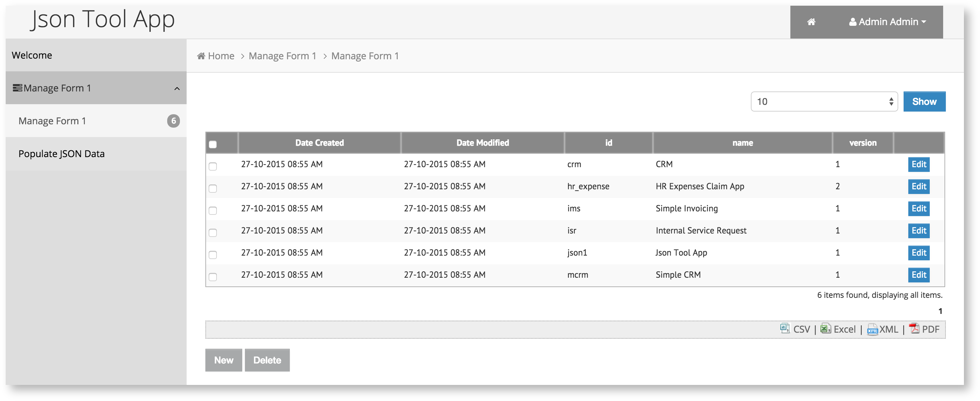Click the New button
This screenshot has height=401, width=980.
tap(223, 360)
